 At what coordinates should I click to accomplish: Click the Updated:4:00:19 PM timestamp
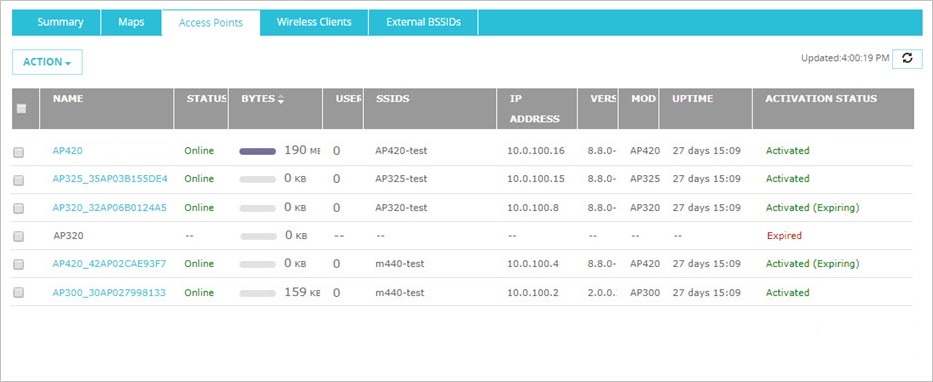coord(845,58)
